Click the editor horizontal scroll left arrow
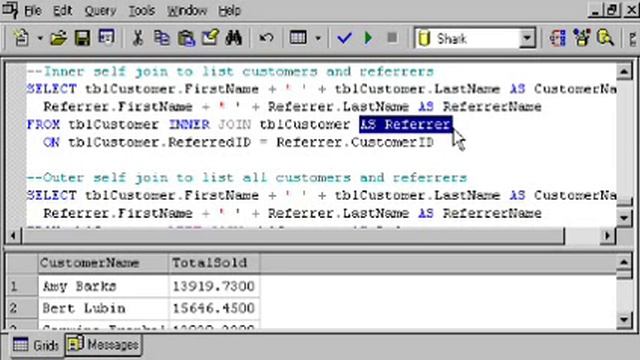The image size is (640, 360). click(x=13, y=236)
